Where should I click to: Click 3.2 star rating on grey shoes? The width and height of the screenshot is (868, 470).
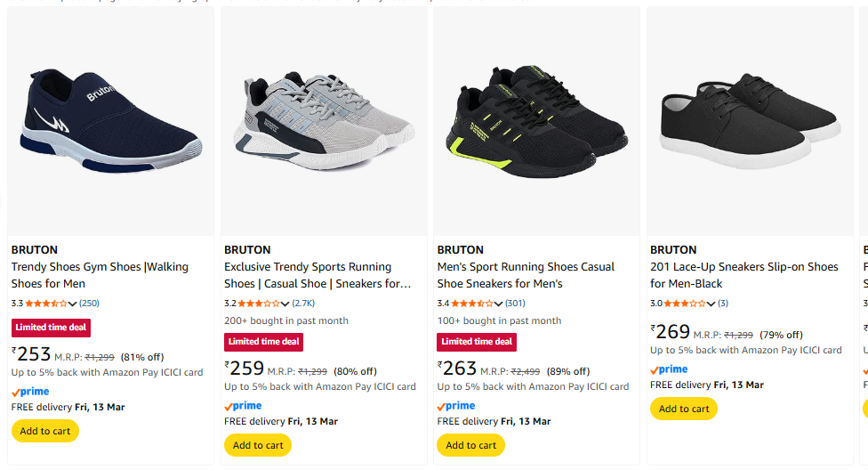click(259, 304)
